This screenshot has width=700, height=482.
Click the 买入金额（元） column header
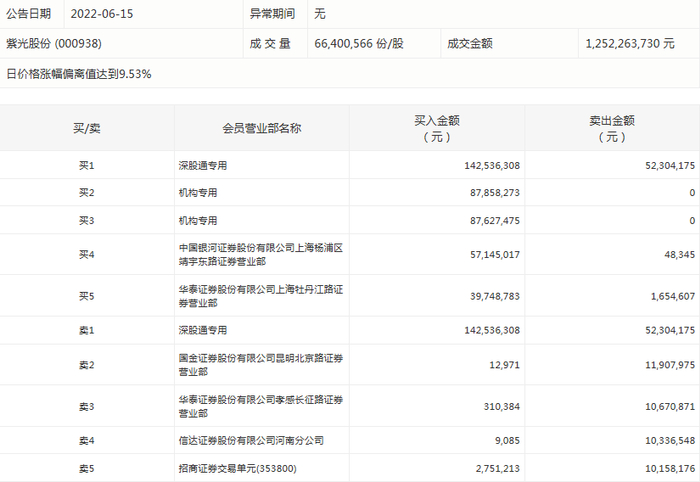pos(437,129)
